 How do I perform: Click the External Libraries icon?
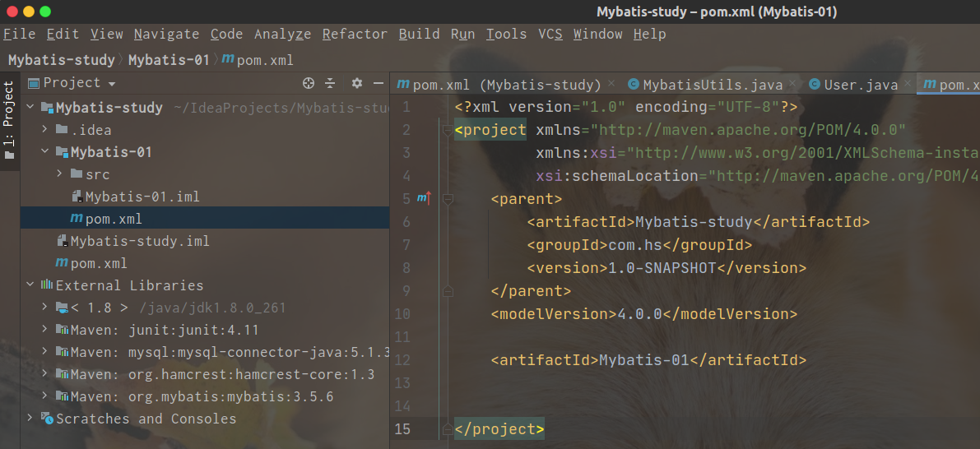point(47,285)
